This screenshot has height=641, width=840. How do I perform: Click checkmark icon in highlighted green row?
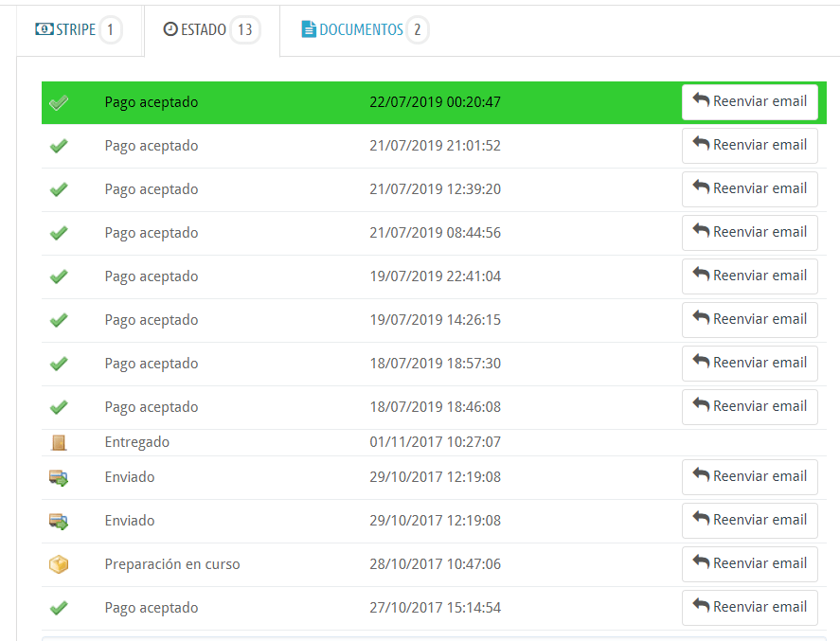(x=59, y=102)
